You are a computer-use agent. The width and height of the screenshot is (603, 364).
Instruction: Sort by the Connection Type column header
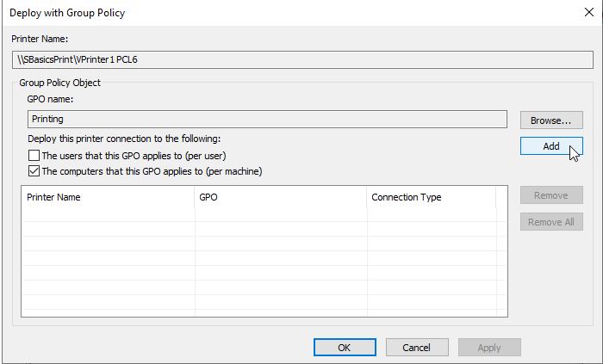coord(432,197)
